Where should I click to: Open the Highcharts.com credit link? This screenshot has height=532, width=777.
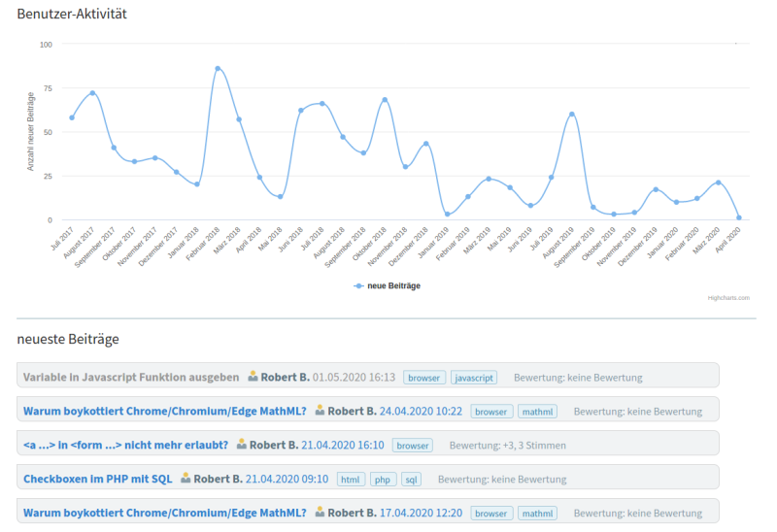point(727,298)
